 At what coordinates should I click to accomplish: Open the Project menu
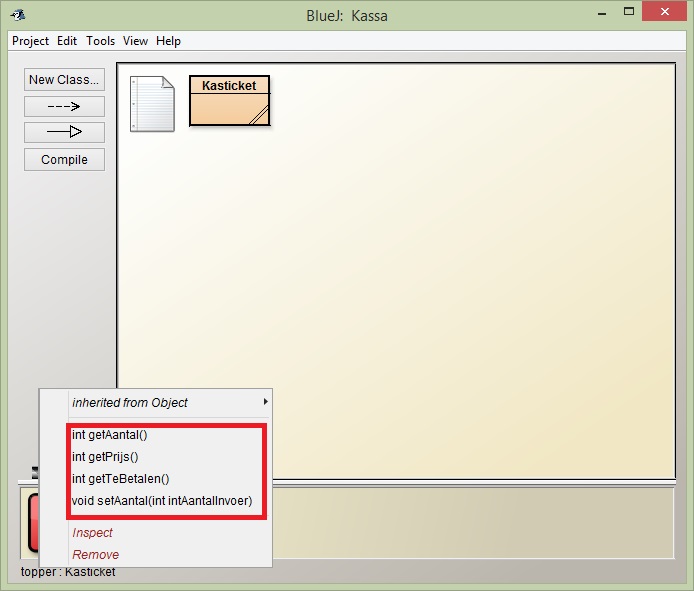coord(30,41)
